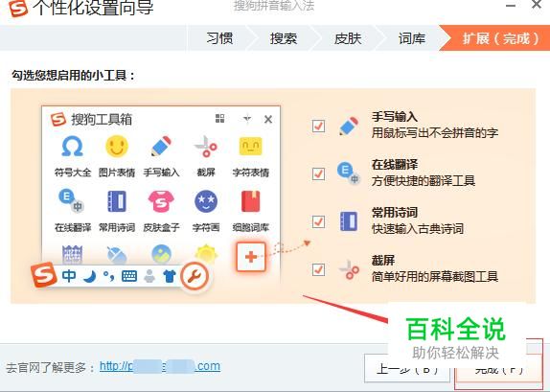The width and height of the screenshot is (550, 392).
Task: Click the landscape picture icon in toolbox
Action: 161,254
